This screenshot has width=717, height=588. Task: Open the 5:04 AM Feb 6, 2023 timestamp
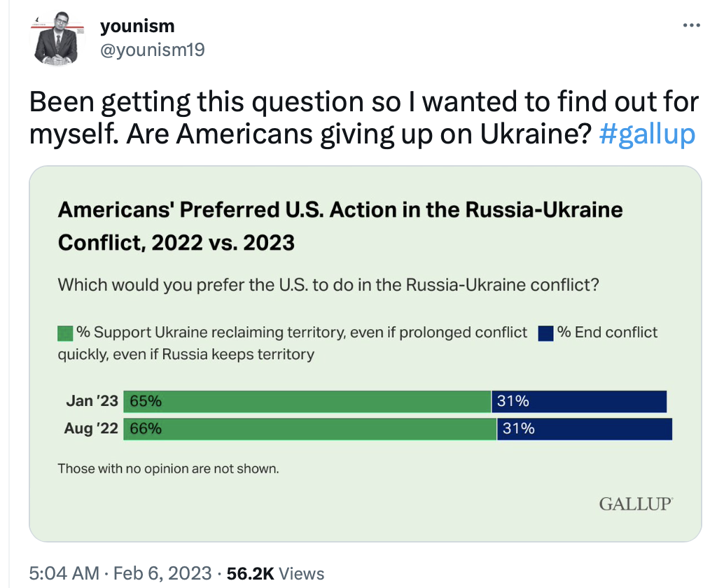point(120,573)
